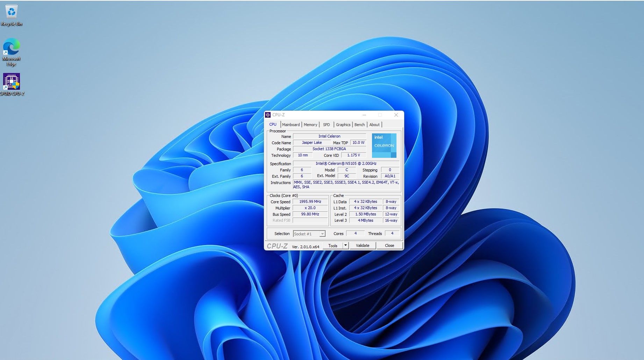Open the Bench tab
This screenshot has height=360, width=644.
(x=360, y=125)
